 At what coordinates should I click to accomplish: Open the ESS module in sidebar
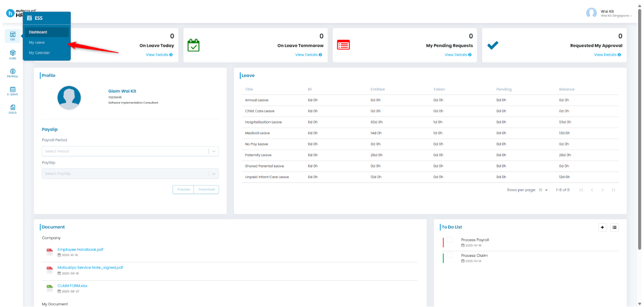click(x=13, y=36)
